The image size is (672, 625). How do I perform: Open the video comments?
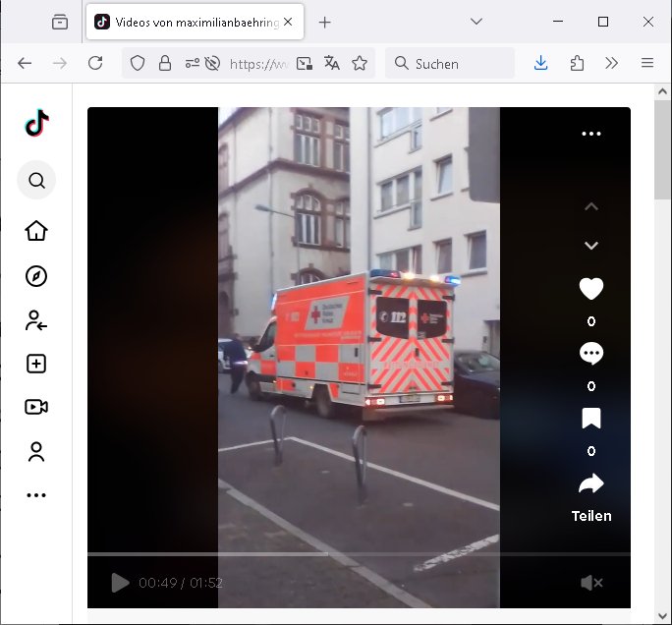(590, 354)
